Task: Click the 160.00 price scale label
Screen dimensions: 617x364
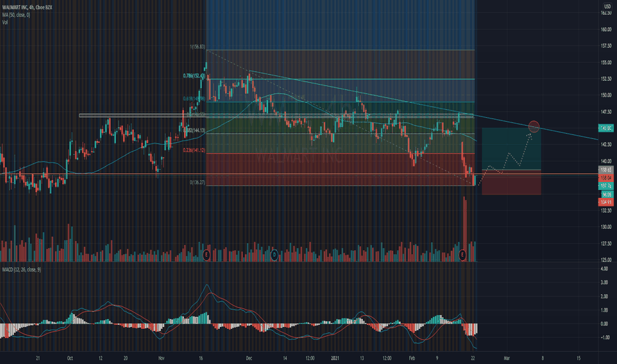Action: click(x=606, y=30)
